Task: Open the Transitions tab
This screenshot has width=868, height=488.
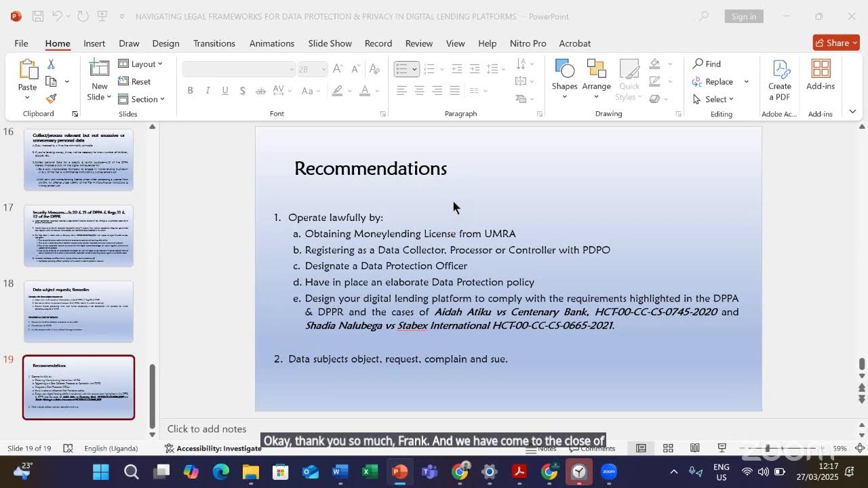Action: click(214, 43)
